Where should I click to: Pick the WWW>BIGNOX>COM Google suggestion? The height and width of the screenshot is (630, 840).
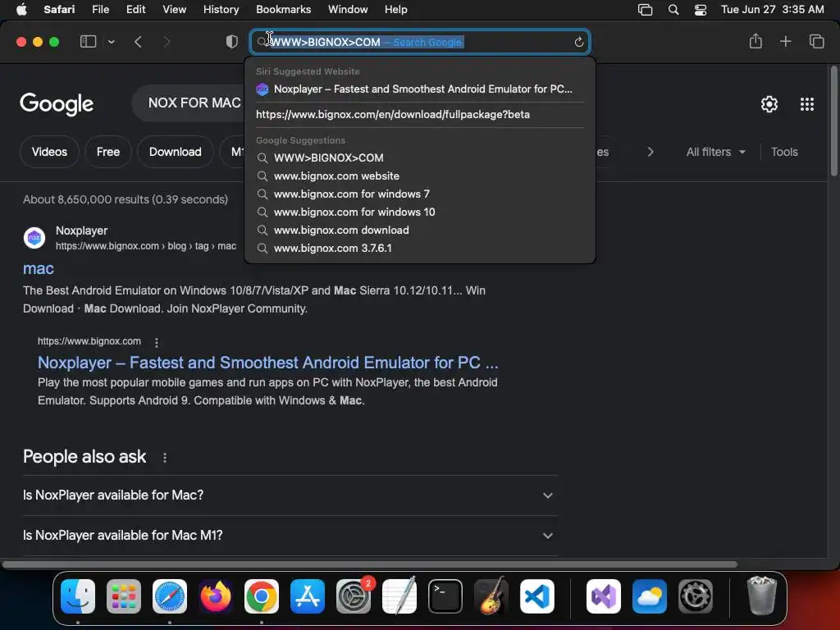(x=420, y=157)
